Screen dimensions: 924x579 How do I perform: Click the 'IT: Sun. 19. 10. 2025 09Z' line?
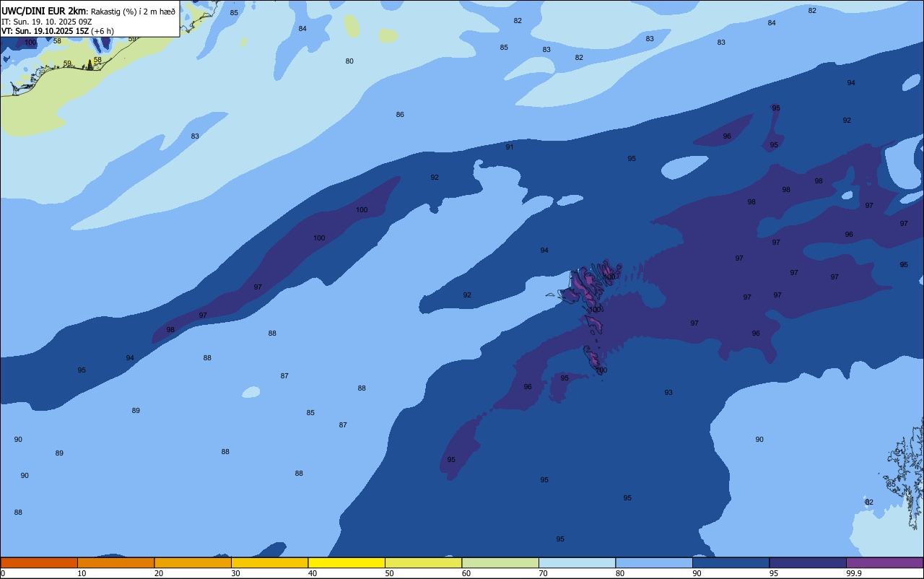point(45,21)
